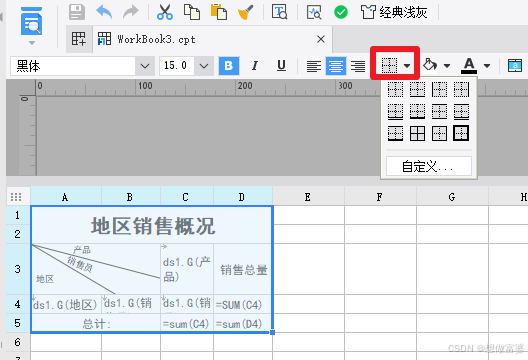This screenshot has width=528, height=360.
Task: Click the green checkmark status icon
Action: coord(341,12)
